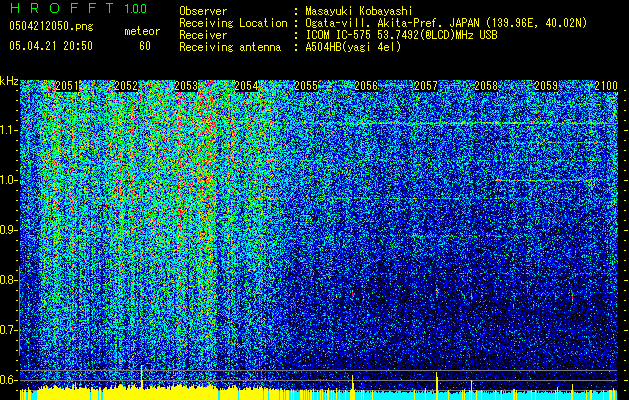The image size is (629, 400).
Task: Click the 0.6 kHz axis label
Action: (8, 380)
